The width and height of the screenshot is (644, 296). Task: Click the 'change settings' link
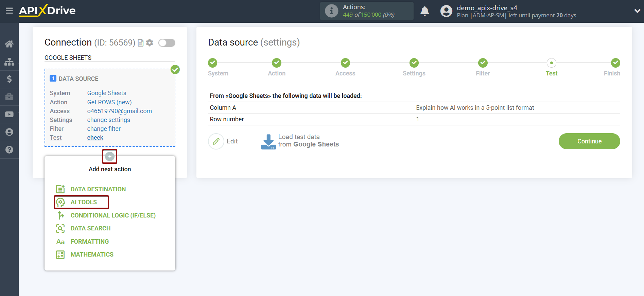(108, 120)
